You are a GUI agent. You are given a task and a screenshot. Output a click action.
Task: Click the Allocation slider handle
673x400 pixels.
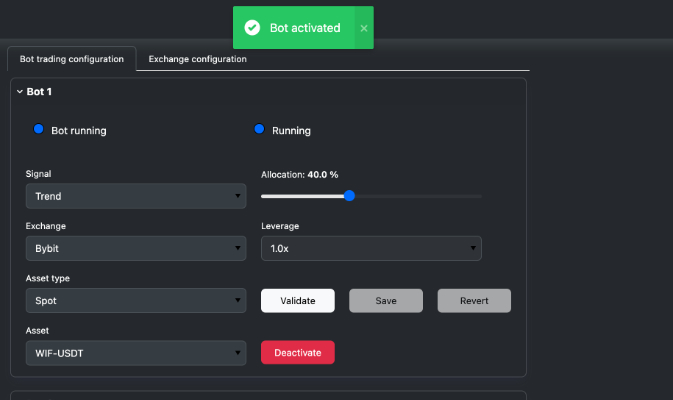coord(349,196)
